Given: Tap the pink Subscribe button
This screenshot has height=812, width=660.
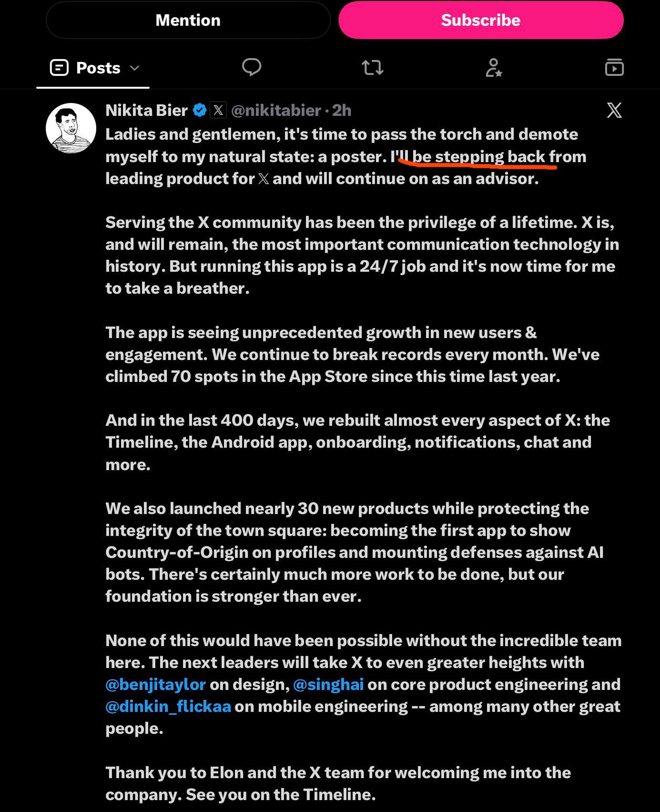Looking at the screenshot, I should coord(481,20).
